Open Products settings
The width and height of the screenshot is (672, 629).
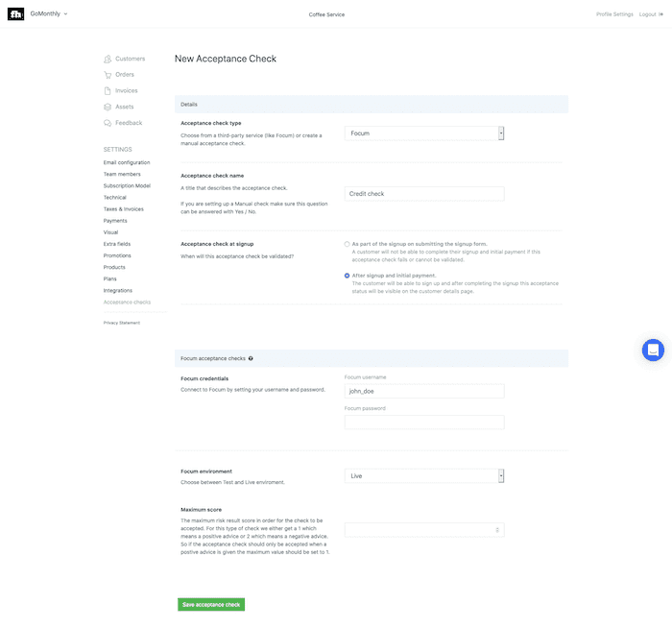tap(114, 267)
